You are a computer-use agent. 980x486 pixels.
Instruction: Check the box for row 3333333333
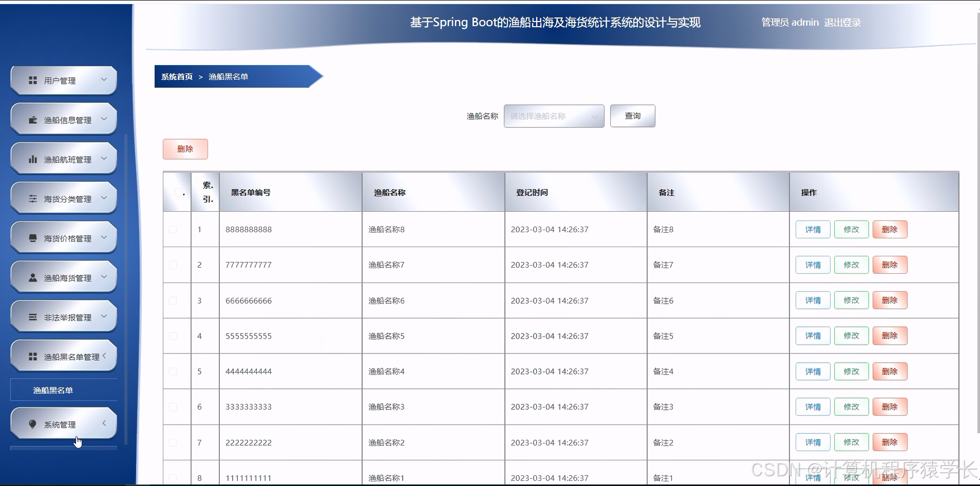click(x=173, y=407)
